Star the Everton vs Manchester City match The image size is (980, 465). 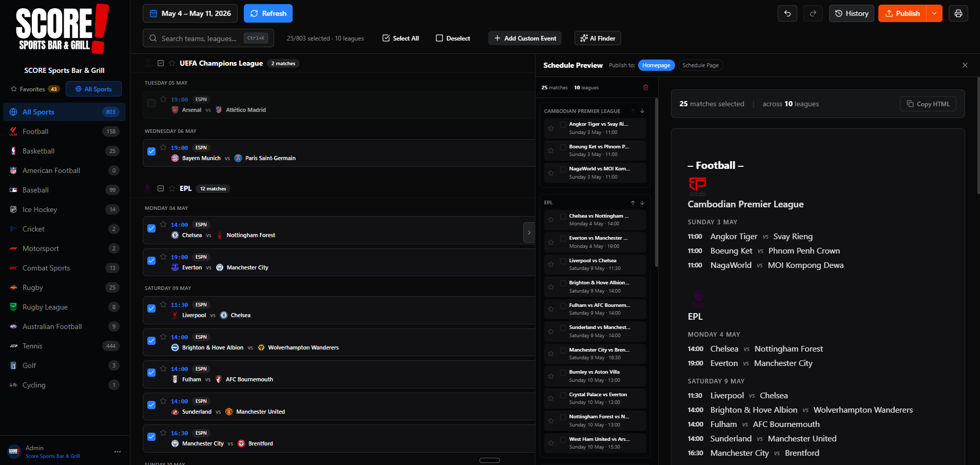pyautogui.click(x=163, y=257)
